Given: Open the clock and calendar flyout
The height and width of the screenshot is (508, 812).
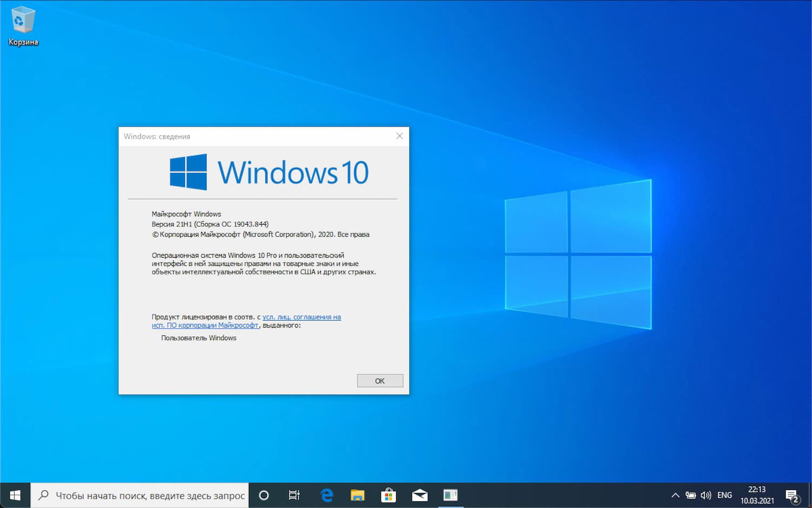Looking at the screenshot, I should [757, 494].
